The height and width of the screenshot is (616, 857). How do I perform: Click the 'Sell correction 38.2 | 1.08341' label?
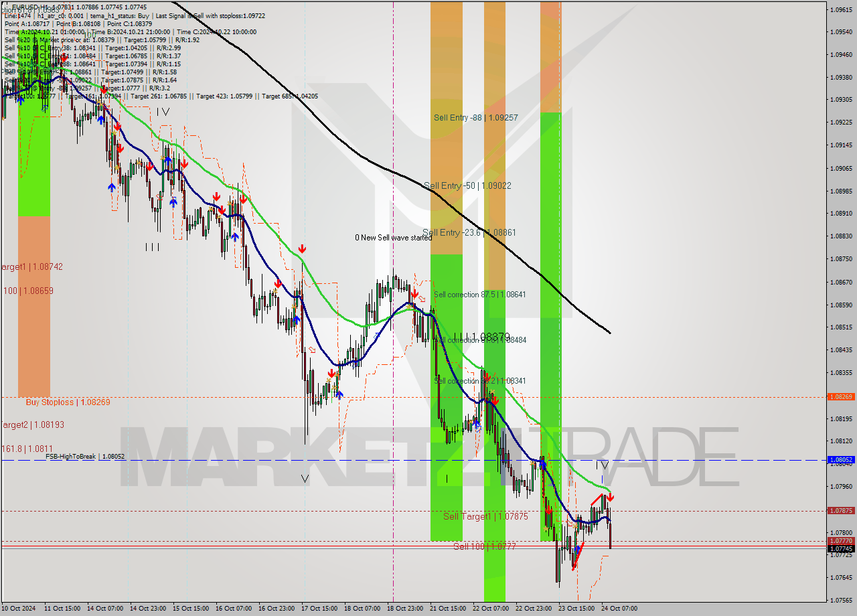click(x=480, y=381)
